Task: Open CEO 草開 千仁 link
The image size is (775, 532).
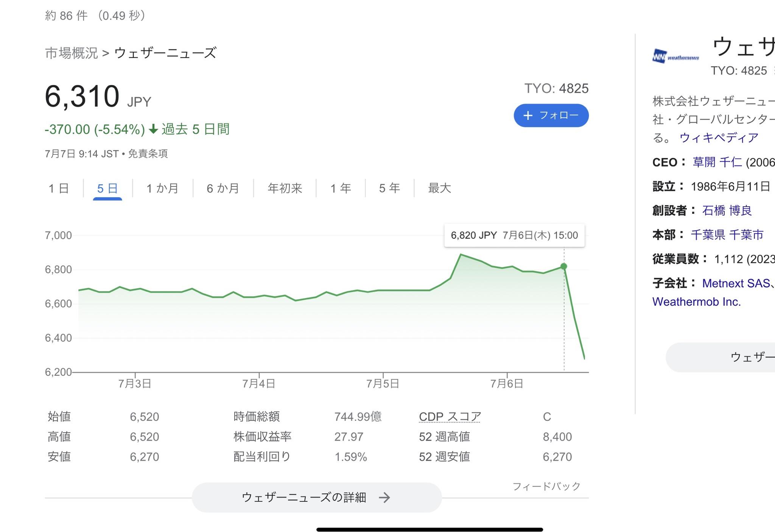Action: (x=717, y=162)
